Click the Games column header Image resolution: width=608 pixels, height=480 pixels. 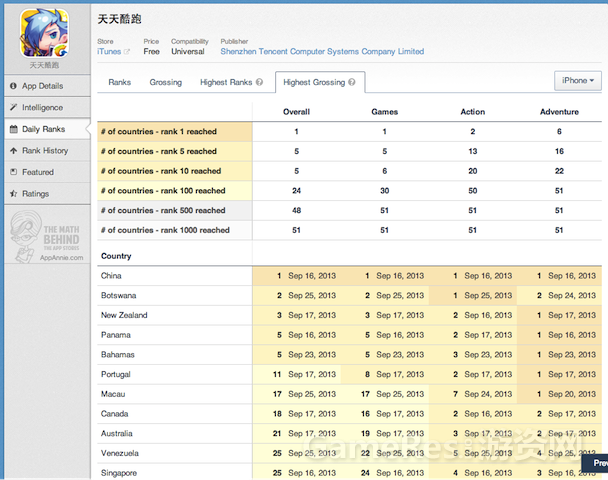(385, 112)
